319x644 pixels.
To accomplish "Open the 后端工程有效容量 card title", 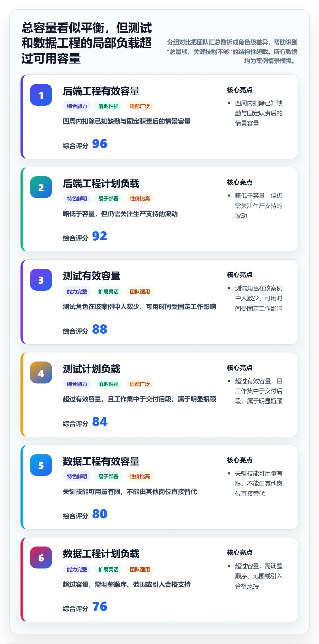I will tap(101, 91).
